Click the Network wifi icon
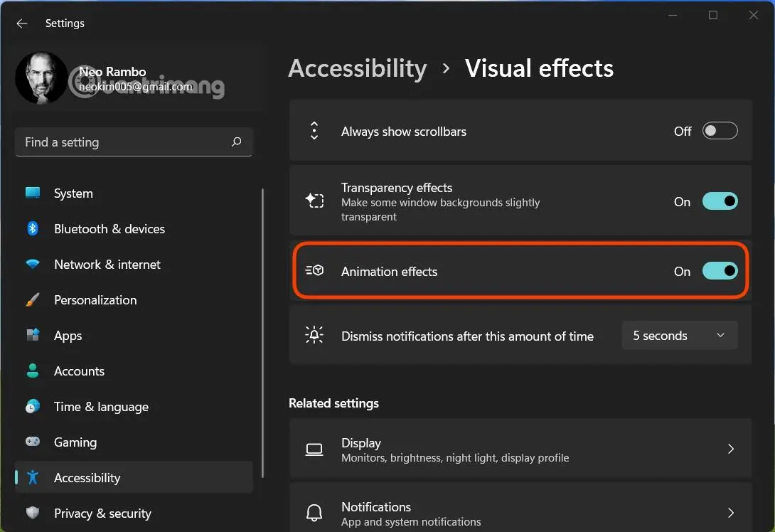Image resolution: width=775 pixels, height=532 pixels. 33,264
